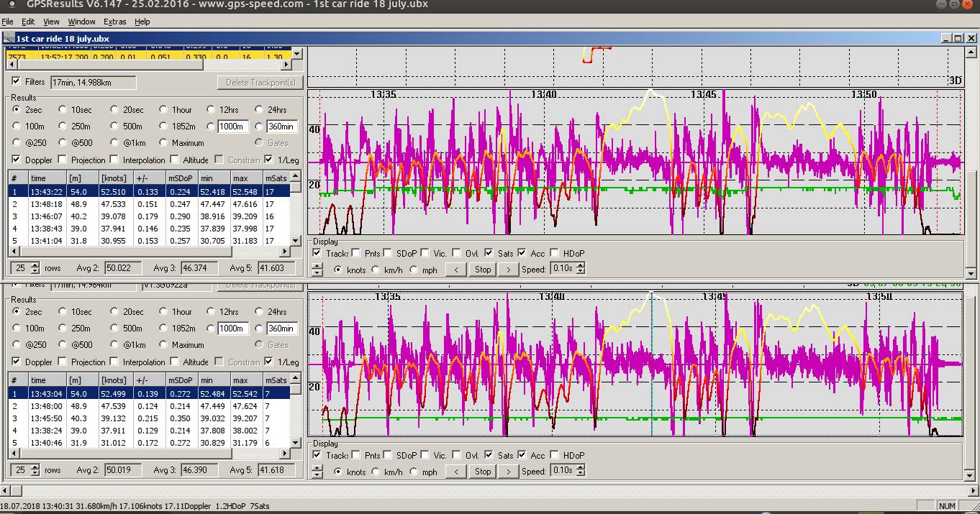The width and height of the screenshot is (980, 514).
Task: Click the 1000m distance input in top pane
Action: click(232, 127)
